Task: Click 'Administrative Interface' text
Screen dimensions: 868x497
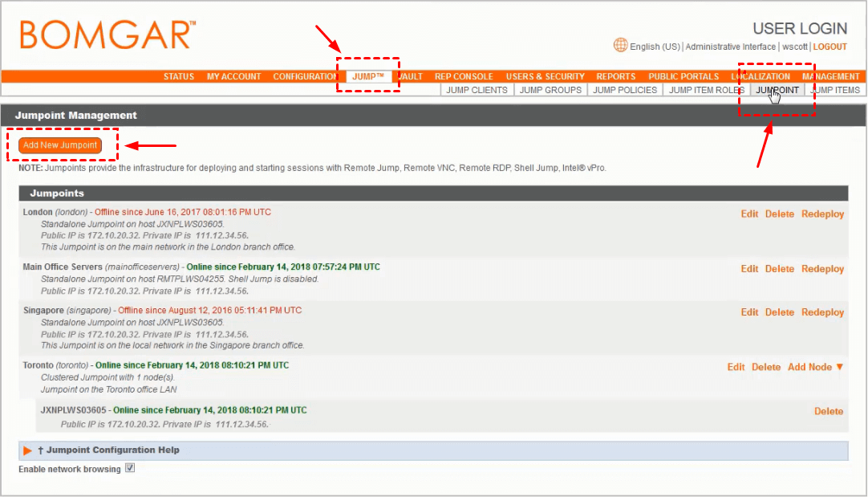Action: (x=731, y=47)
